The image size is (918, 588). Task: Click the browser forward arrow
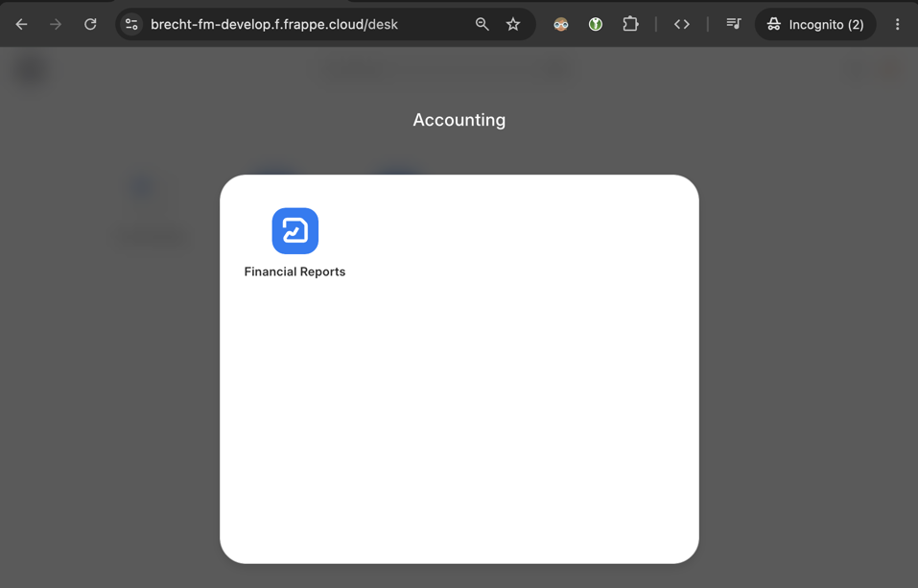pos(56,24)
